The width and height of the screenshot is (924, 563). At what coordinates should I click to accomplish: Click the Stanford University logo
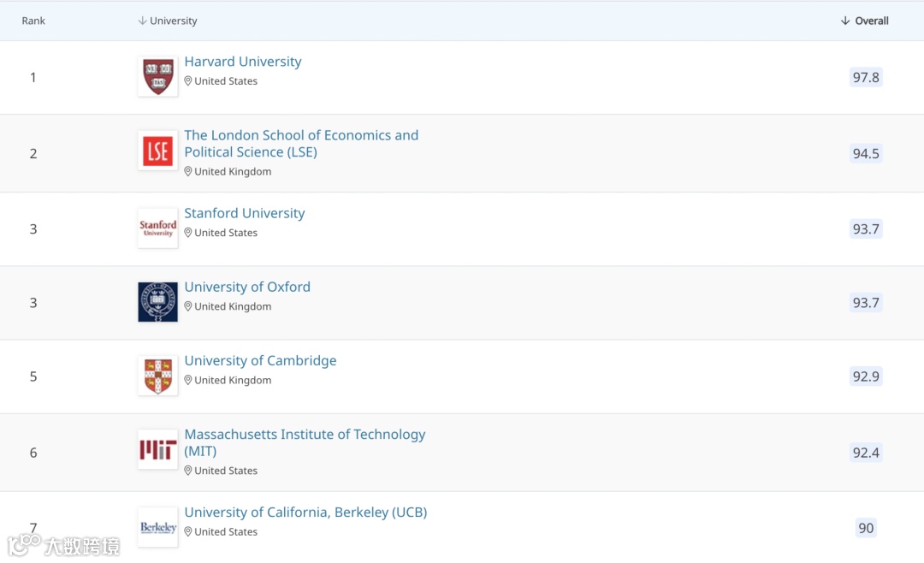[157, 228]
